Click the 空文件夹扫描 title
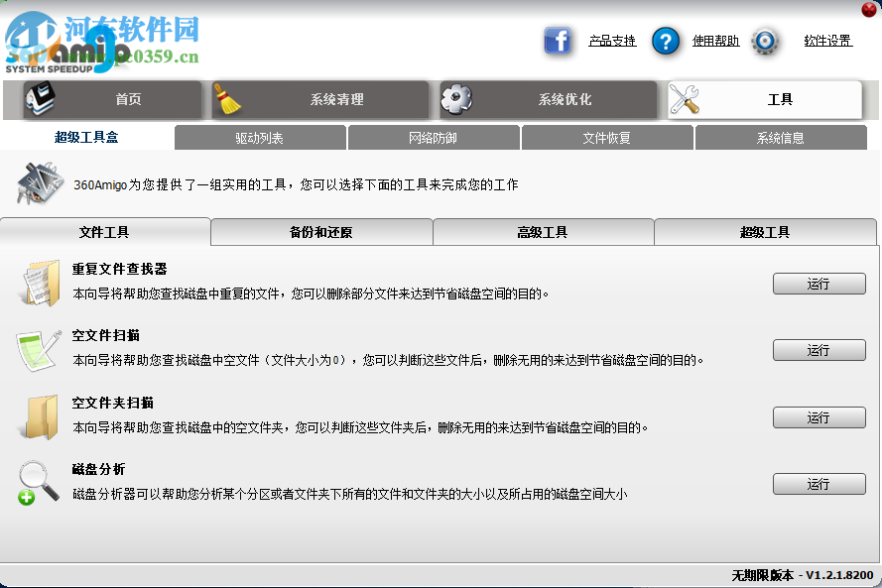Viewport: 882px width, 588px height. point(112,403)
